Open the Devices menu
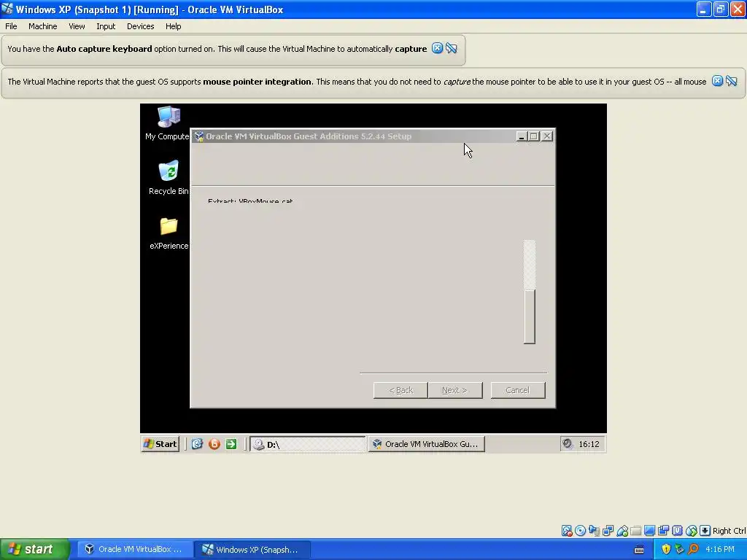This screenshot has height=560, width=747. pyautogui.click(x=141, y=26)
